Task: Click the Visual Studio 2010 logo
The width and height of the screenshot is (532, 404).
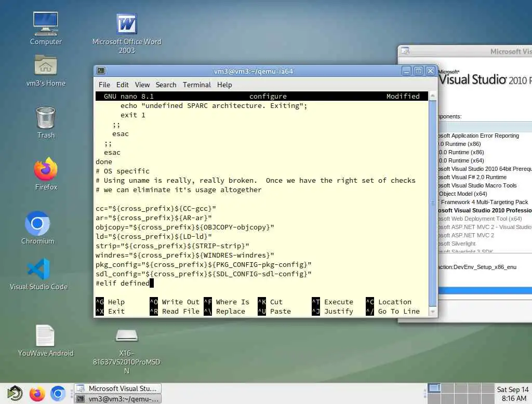Action: coord(485,78)
